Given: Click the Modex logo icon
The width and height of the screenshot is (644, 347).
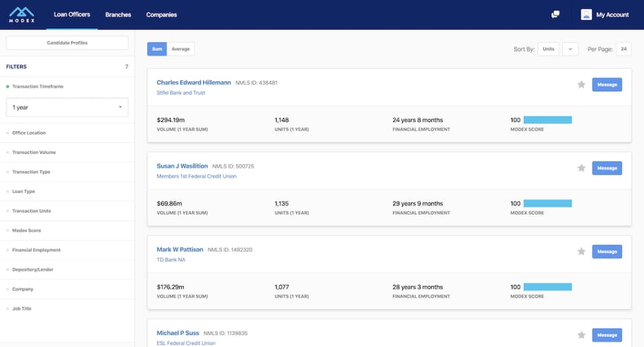Looking at the screenshot, I should pyautogui.click(x=22, y=13).
